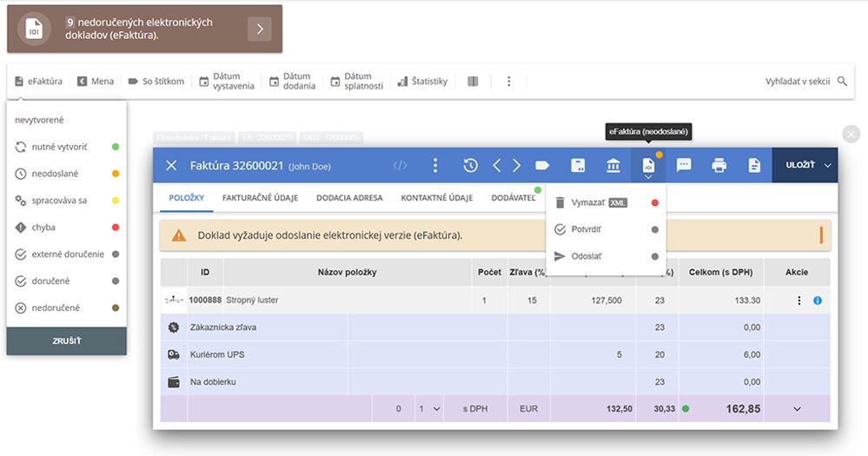Toggle the eFaktúra document icon dropdown
Screen dimensions: 868x456
click(x=648, y=166)
